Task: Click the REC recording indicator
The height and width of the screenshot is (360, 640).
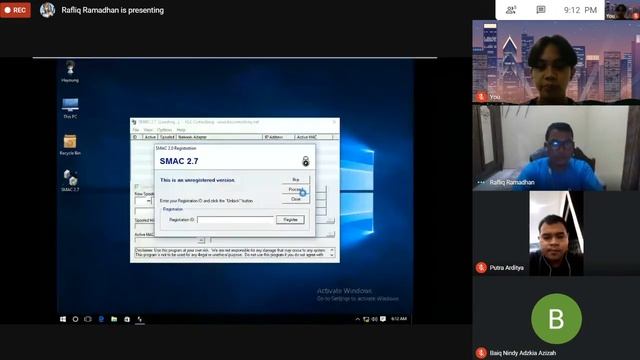Action: click(x=15, y=10)
